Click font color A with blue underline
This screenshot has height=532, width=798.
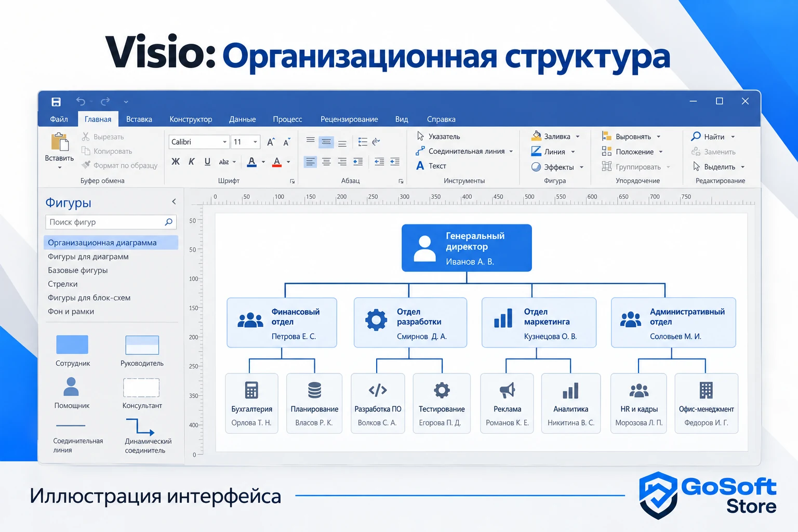point(252,162)
